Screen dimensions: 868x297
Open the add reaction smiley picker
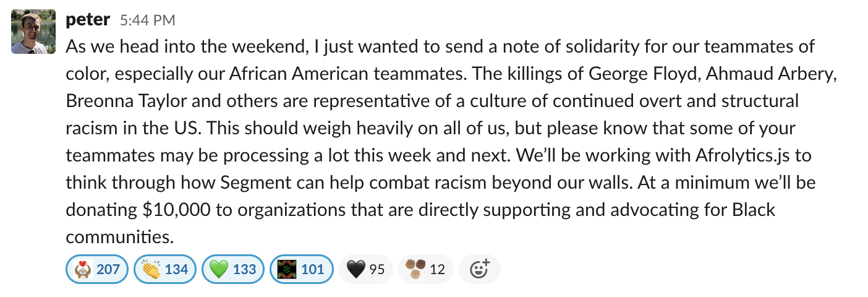click(x=480, y=269)
